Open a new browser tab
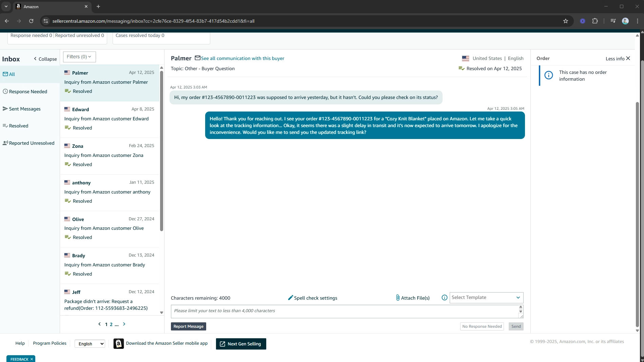The width and height of the screenshot is (644, 362). pos(98,6)
